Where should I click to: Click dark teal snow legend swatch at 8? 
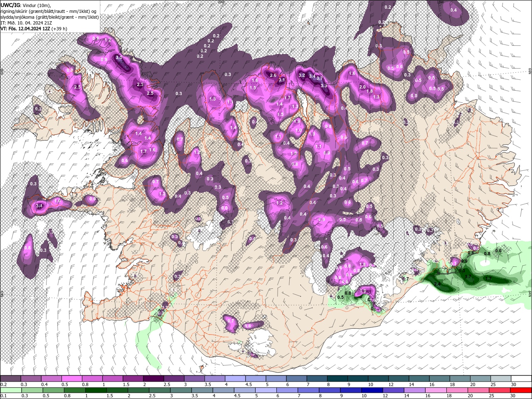pyautogui.click(x=337, y=379)
